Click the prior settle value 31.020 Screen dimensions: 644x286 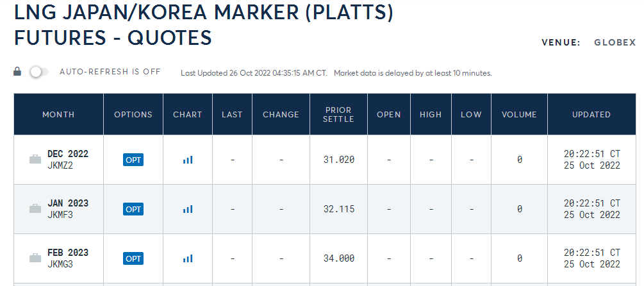click(339, 160)
